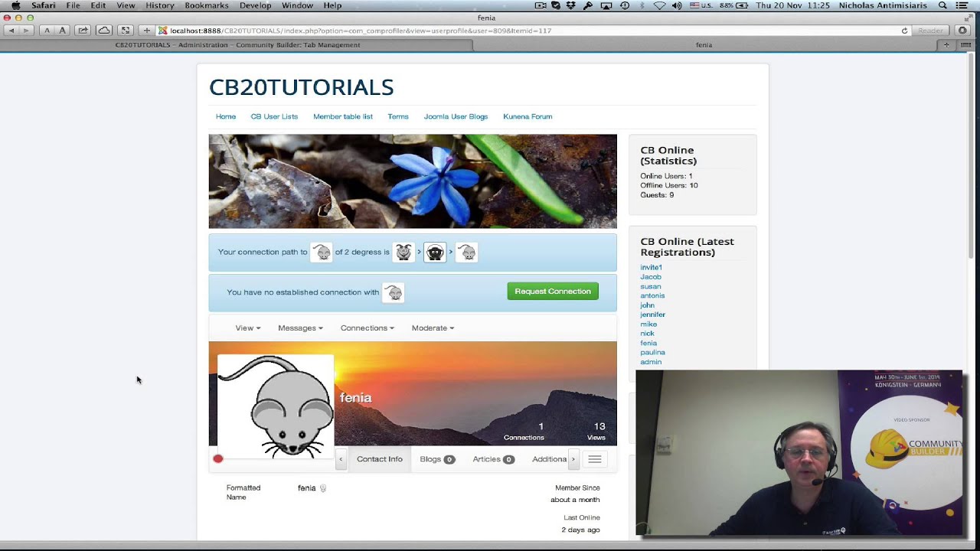Click the full-screen arrows toolbar icon

[x=126, y=31]
